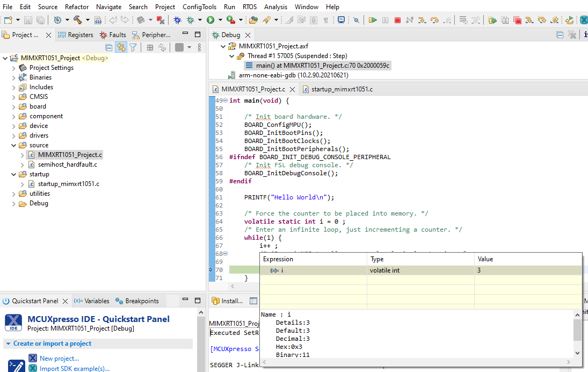The height and width of the screenshot is (372, 588).
Task: Open the ConfigTools menu
Action: click(200, 7)
